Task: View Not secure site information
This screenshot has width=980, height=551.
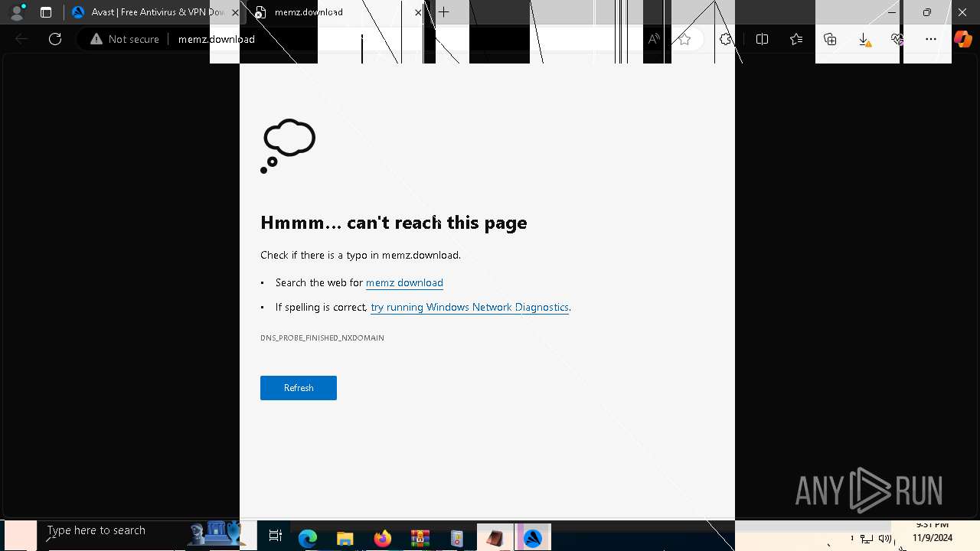Action: pos(125,39)
